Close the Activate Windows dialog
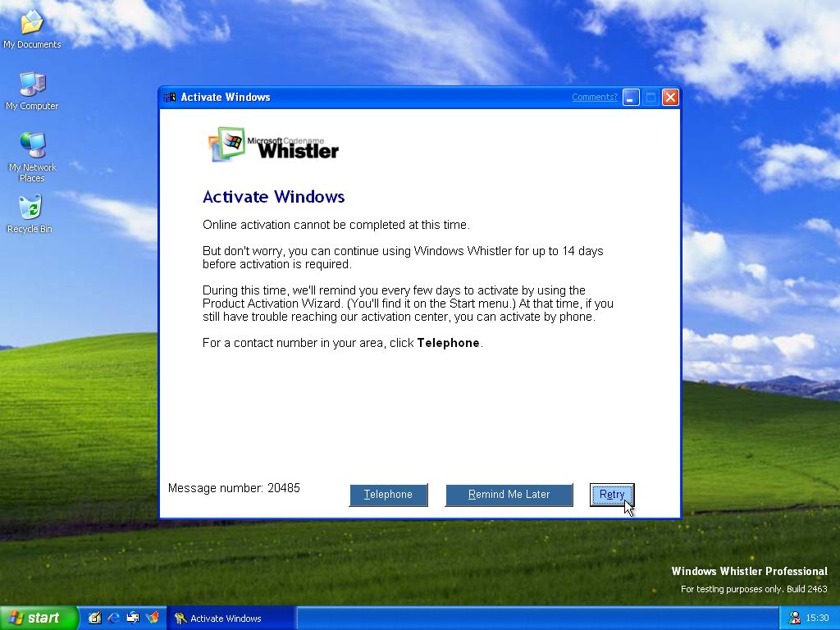 (670, 97)
